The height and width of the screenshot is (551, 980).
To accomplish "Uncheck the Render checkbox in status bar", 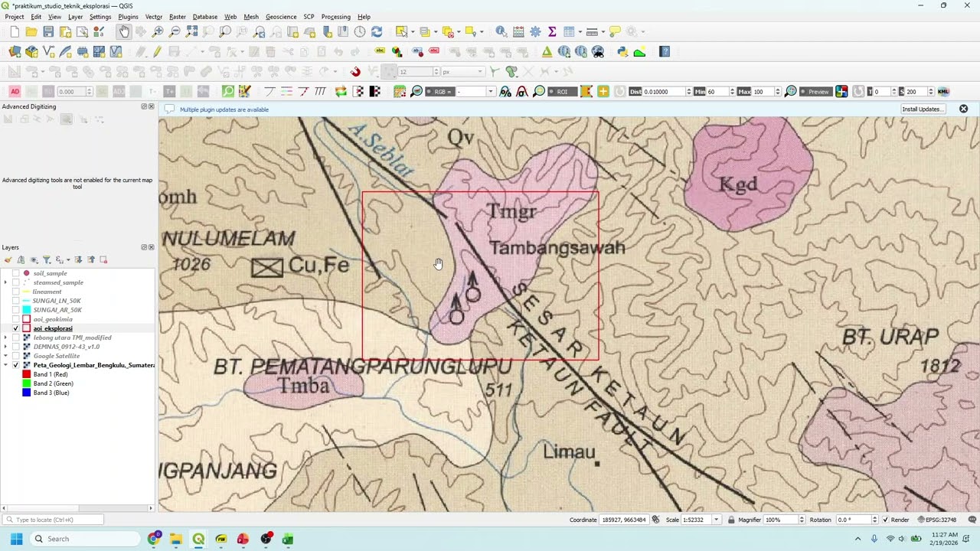I will pos(886,520).
